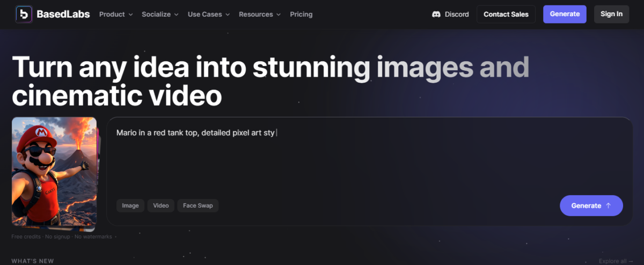644x265 pixels.
Task: Click the Mario volcano selfie thumbnail
Action: (54, 172)
